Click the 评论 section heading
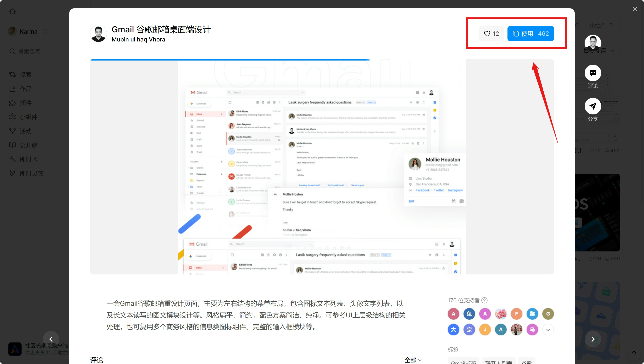 point(96,360)
